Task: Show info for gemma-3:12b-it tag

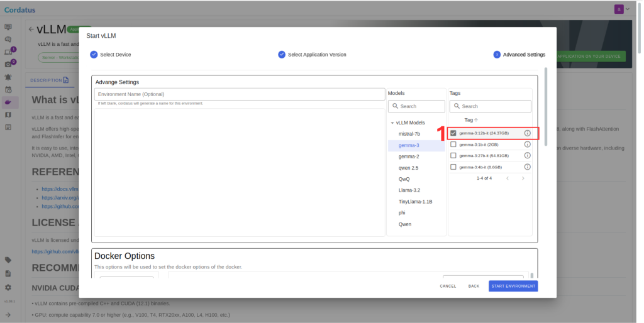Action: (528, 133)
